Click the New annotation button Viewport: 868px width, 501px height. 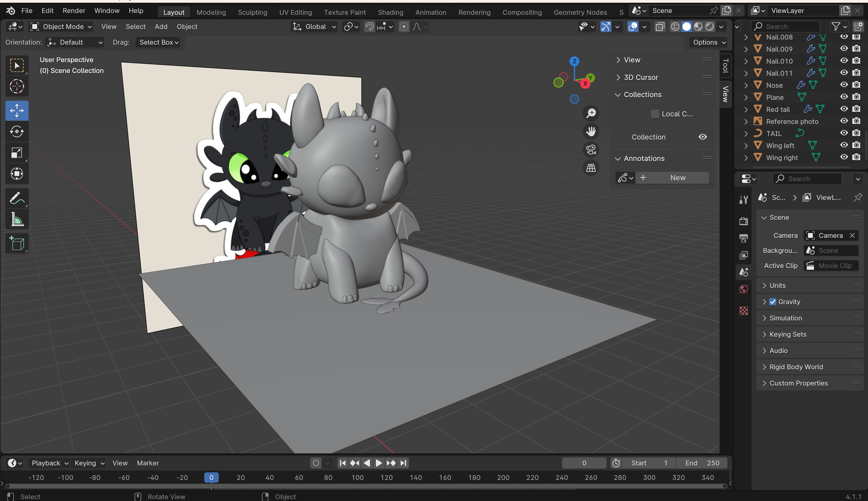pyautogui.click(x=672, y=178)
